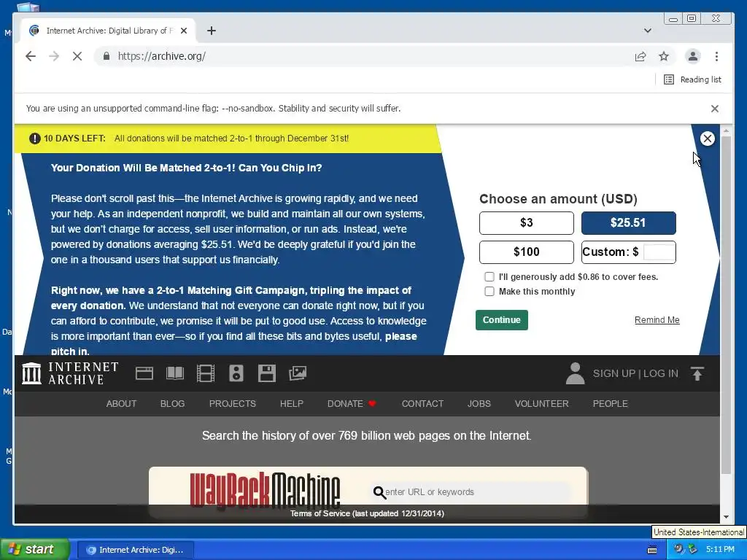Open the DONATE menu item
747x560 pixels.
pos(352,404)
